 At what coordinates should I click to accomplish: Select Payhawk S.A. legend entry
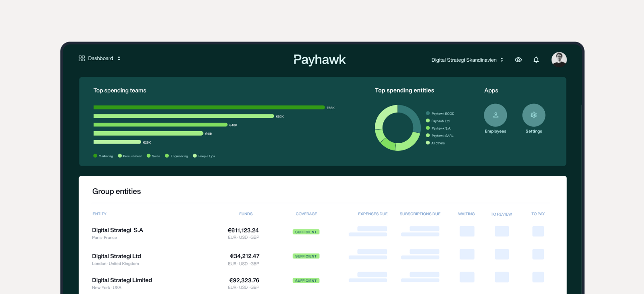pos(438,128)
